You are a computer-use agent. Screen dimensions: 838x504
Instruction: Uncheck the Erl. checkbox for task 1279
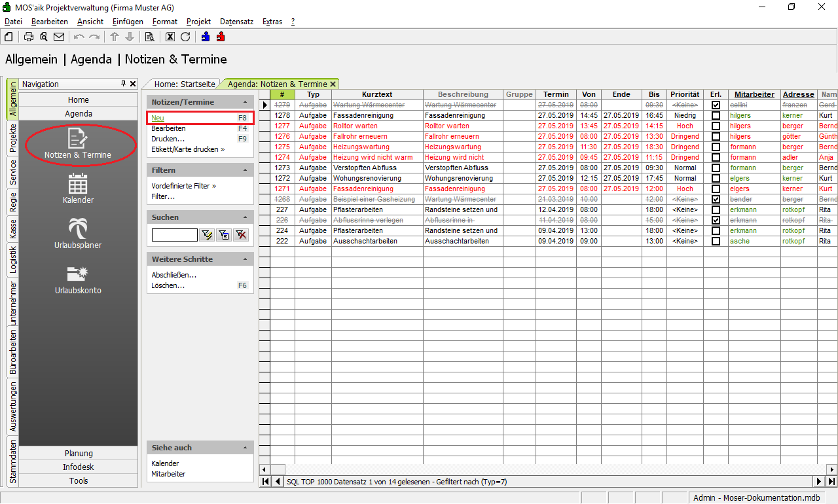pos(716,105)
